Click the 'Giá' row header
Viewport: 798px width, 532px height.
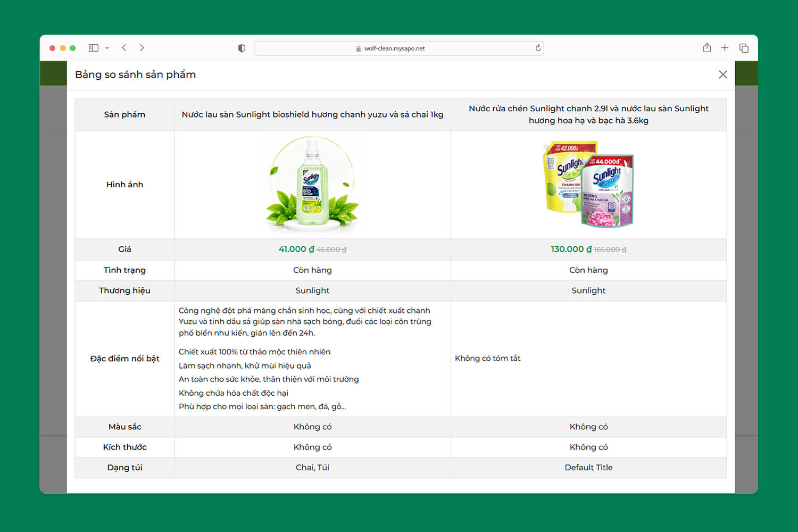coord(124,249)
